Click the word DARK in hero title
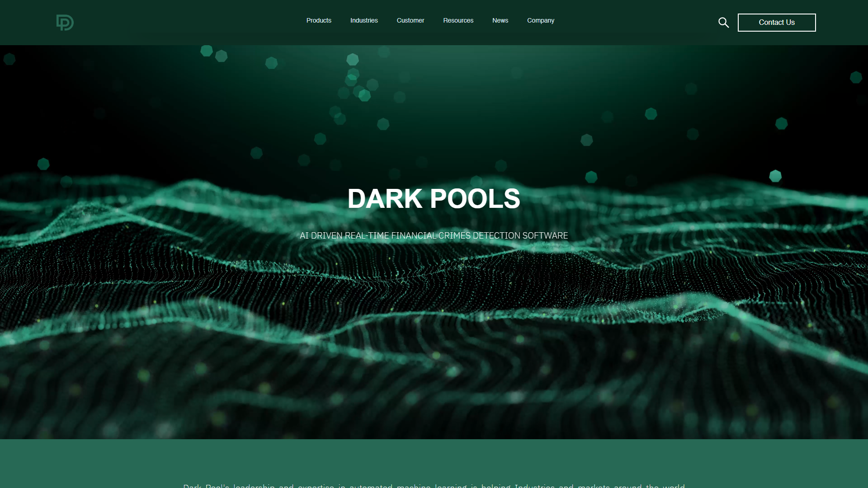This screenshot has height=488, width=868. point(385,199)
